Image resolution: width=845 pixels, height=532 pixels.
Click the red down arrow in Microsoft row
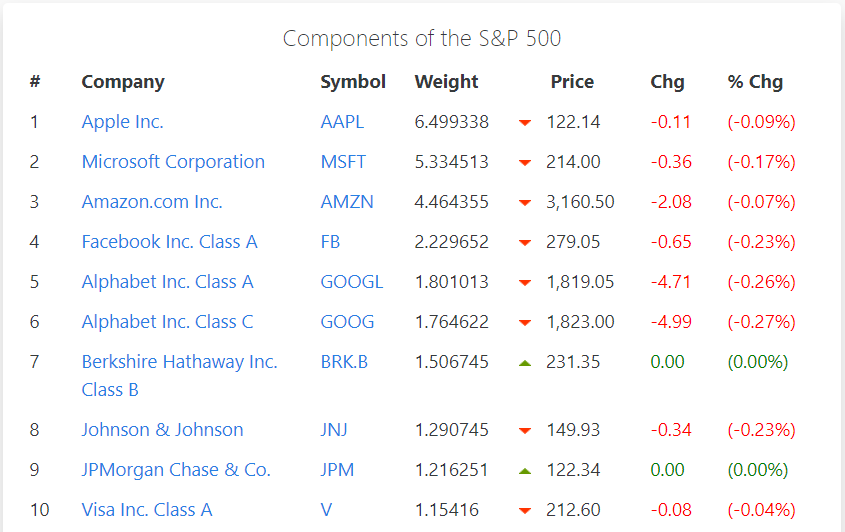(525, 163)
